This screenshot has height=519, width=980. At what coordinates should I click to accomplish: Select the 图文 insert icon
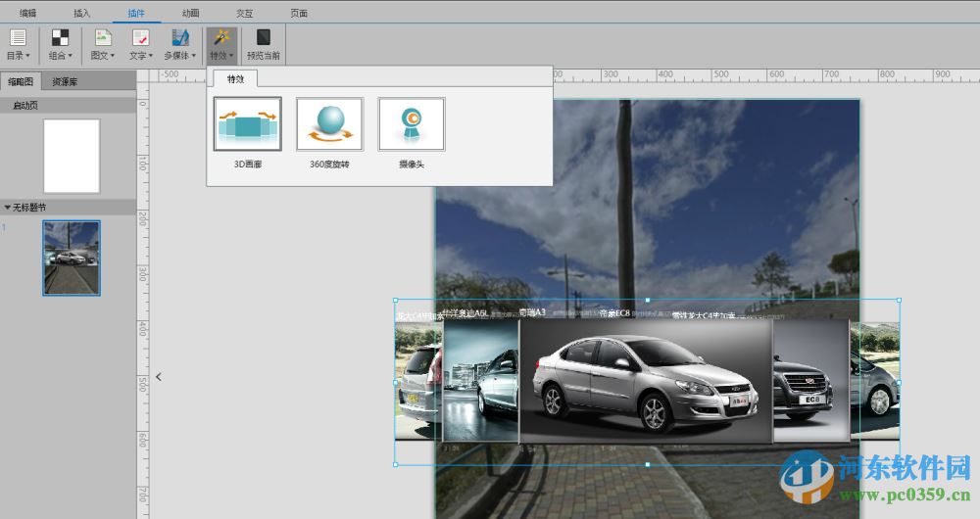coord(103,38)
